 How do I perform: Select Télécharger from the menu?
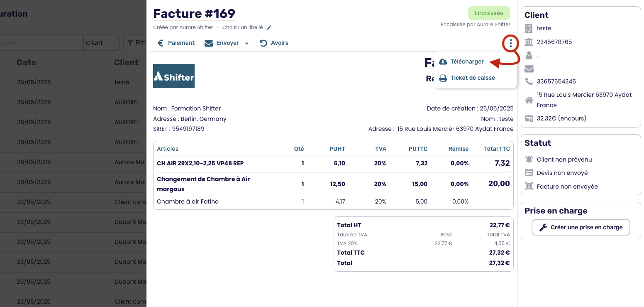tap(467, 61)
